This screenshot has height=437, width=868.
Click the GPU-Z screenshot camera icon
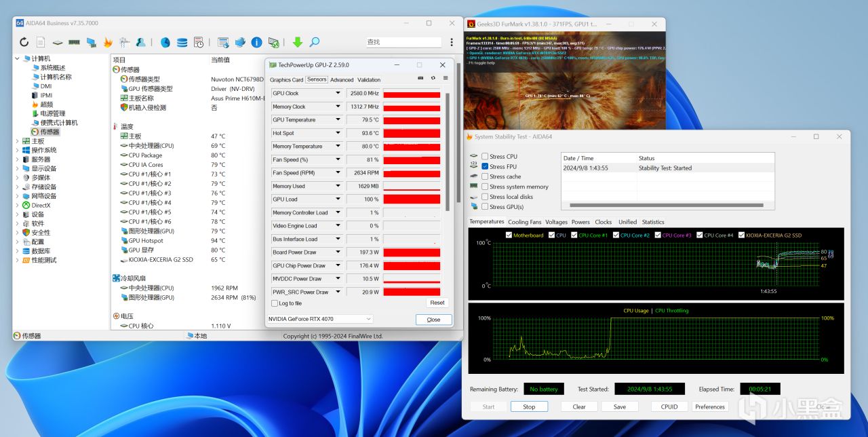[x=420, y=78]
